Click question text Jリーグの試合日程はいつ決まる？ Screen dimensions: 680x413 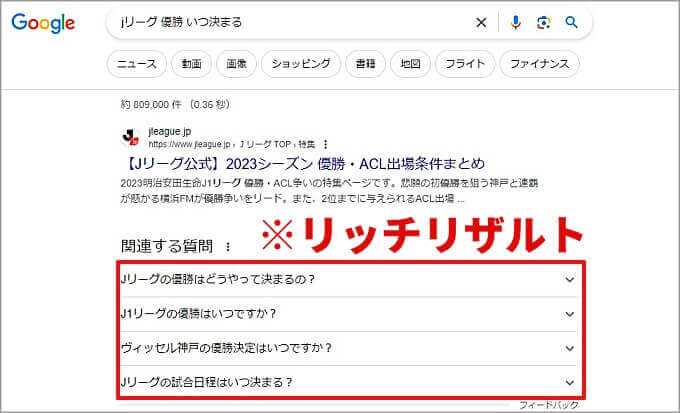tap(207, 382)
